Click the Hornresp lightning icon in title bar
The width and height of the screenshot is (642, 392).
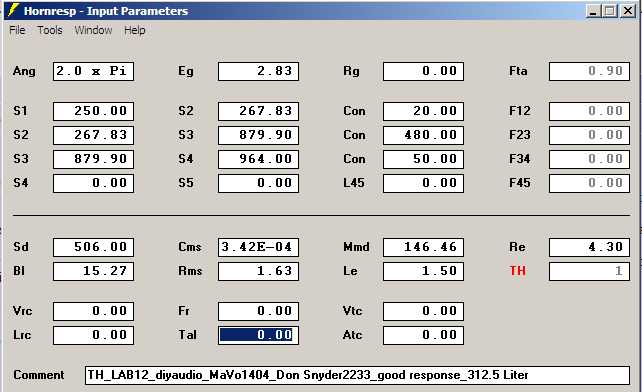click(14, 10)
